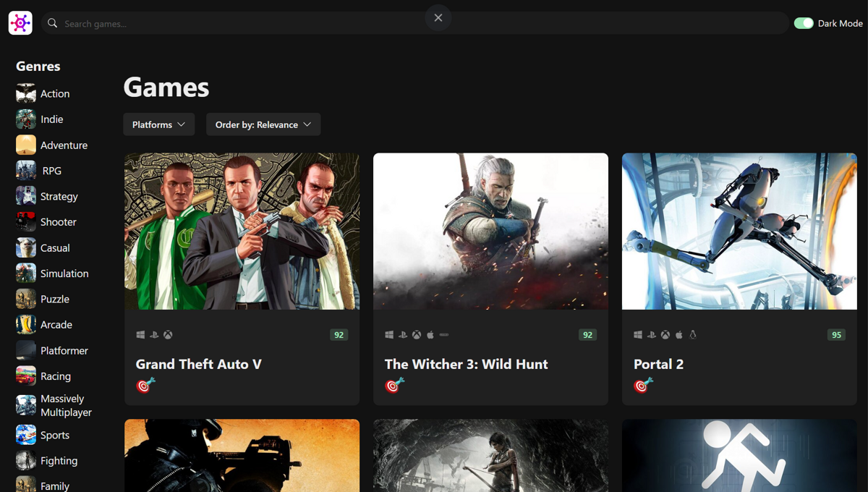868x492 pixels.
Task: Click inside the search games field
Action: (x=289, y=22)
